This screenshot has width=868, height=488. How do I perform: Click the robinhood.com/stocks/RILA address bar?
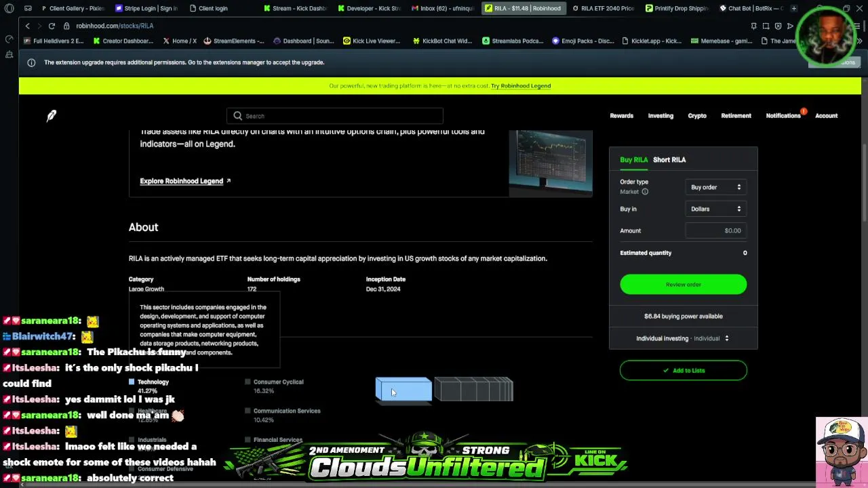[x=115, y=26]
